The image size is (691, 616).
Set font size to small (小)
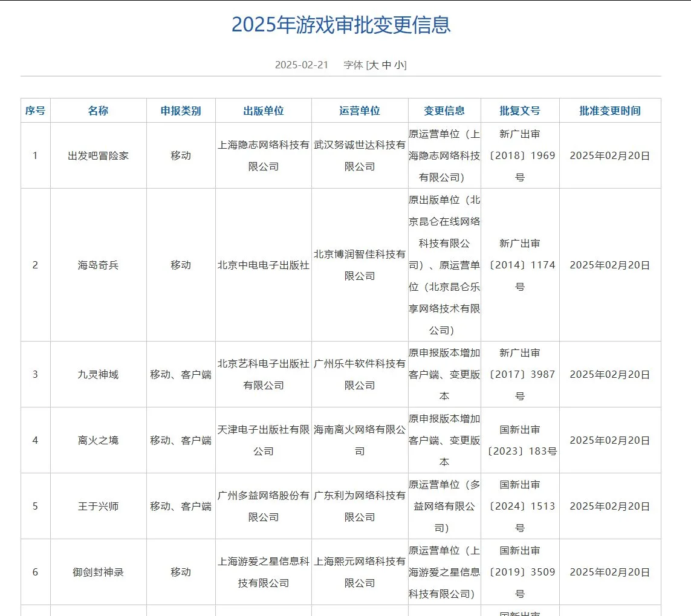(399, 65)
